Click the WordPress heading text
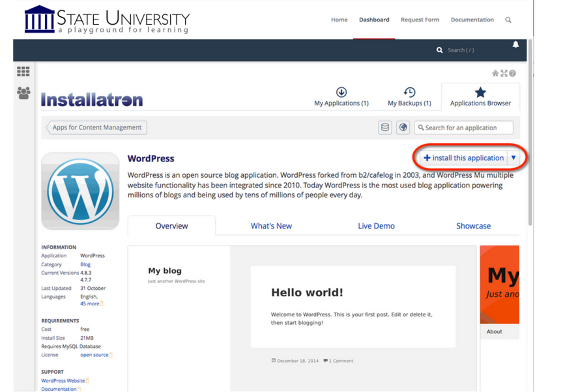 point(151,158)
